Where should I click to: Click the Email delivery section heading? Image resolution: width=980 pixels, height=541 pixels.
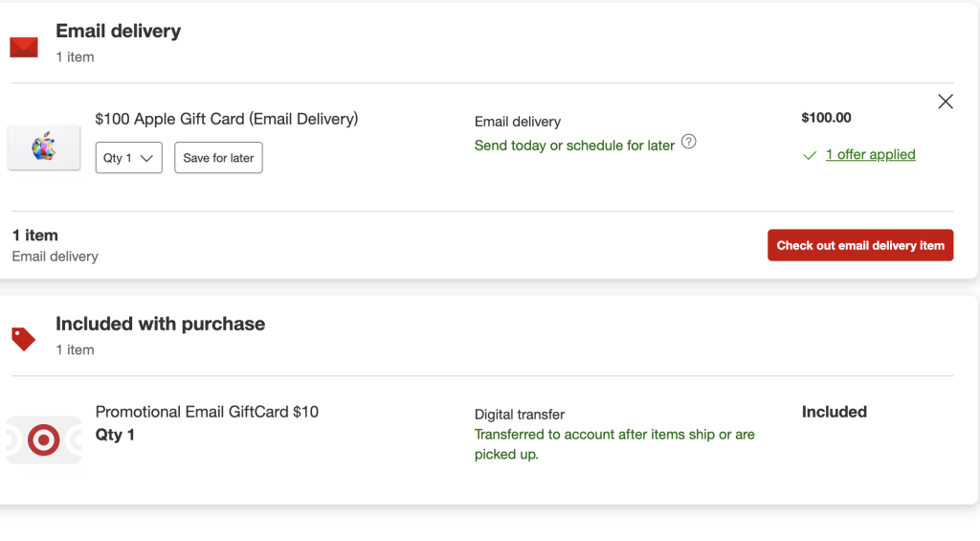(x=118, y=31)
